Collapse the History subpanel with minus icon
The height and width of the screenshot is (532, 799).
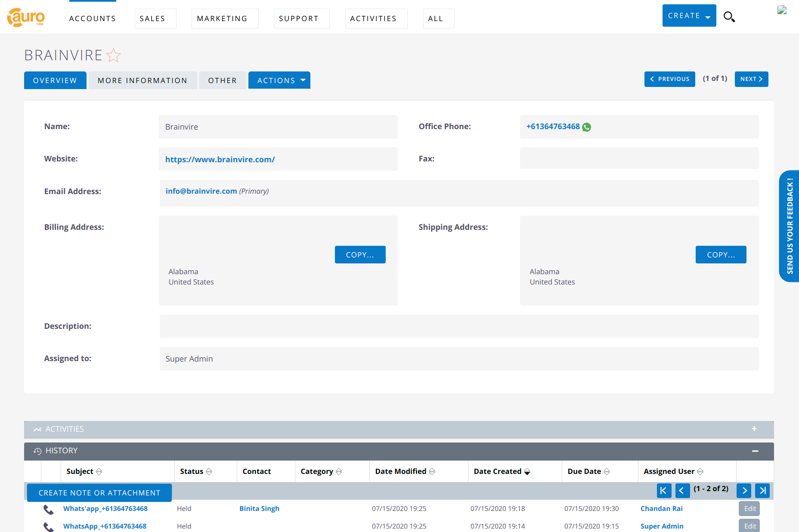[755, 451]
